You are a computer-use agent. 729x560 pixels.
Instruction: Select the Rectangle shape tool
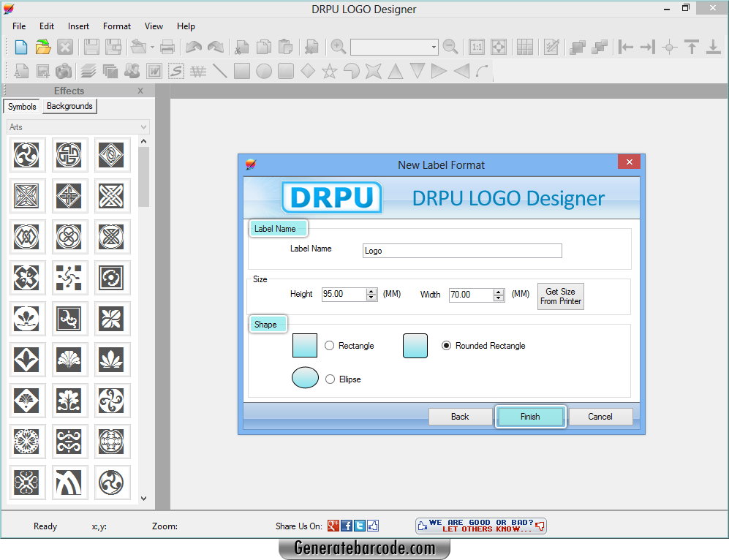click(x=242, y=71)
